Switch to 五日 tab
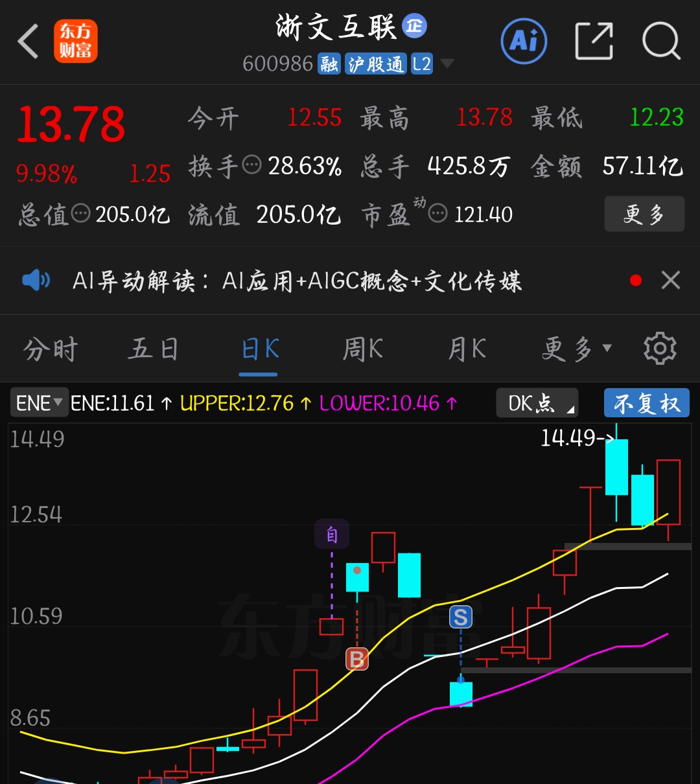Screen dimensions: 700x784 click(x=153, y=350)
